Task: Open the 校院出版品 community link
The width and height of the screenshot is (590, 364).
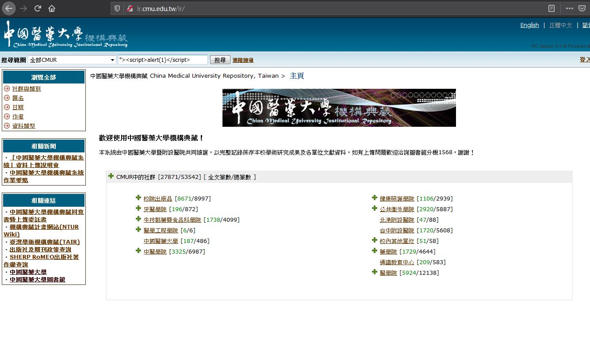Action: pyautogui.click(x=158, y=199)
